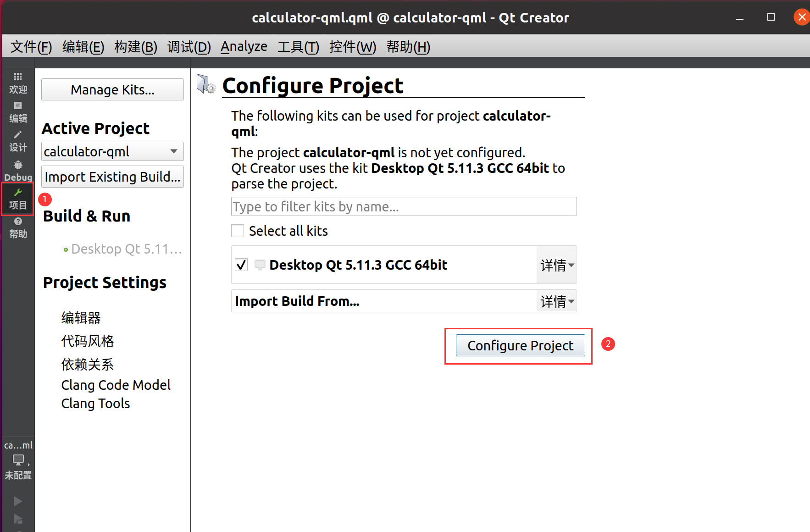Click the filter kits by name field

pos(404,206)
